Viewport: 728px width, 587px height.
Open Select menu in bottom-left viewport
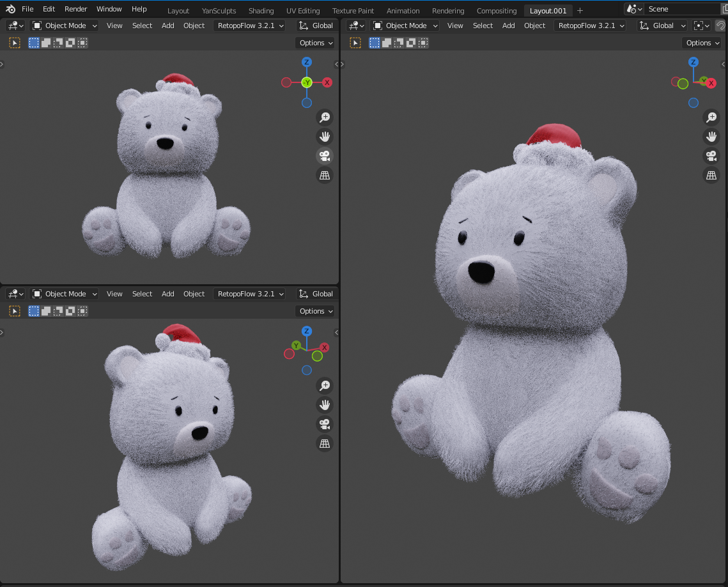(x=142, y=294)
